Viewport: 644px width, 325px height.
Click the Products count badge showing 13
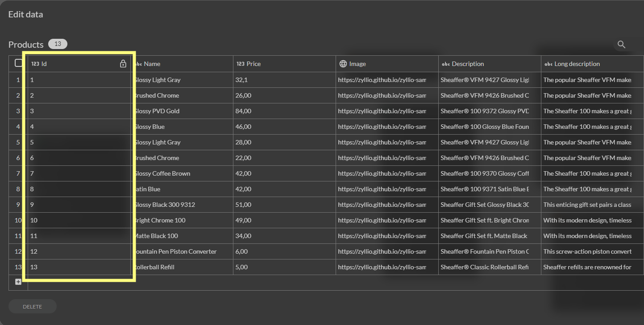click(58, 44)
